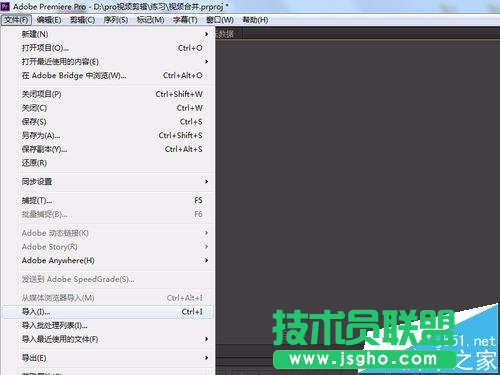
Task: Expand the 新建(N) submenu
Action: tap(107, 34)
